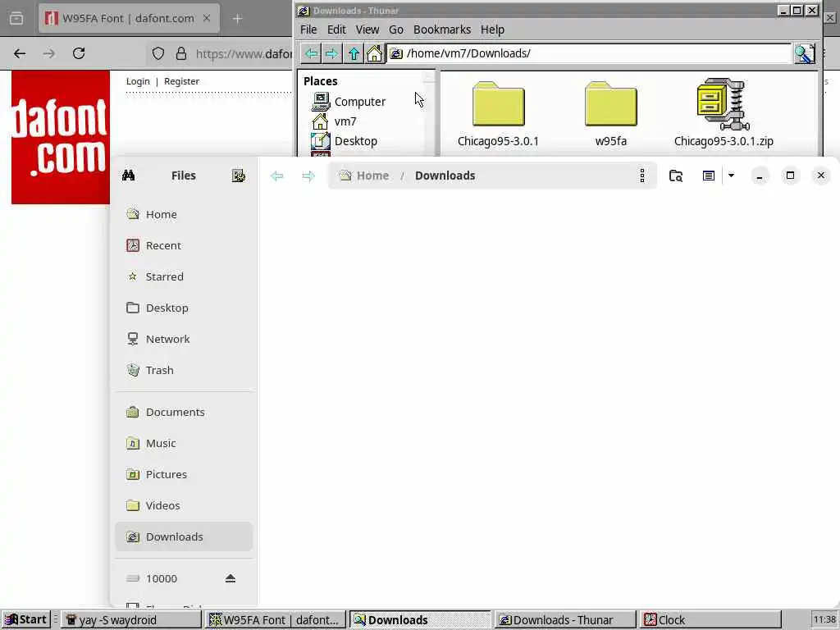840x630 pixels.
Task: Click Home in the Files path bar
Action: (x=364, y=176)
